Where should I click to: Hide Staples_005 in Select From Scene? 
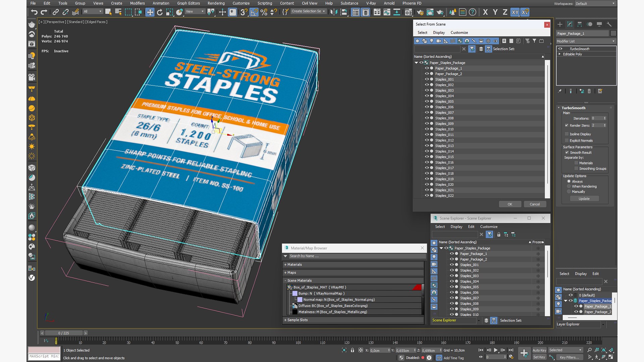[x=427, y=101]
